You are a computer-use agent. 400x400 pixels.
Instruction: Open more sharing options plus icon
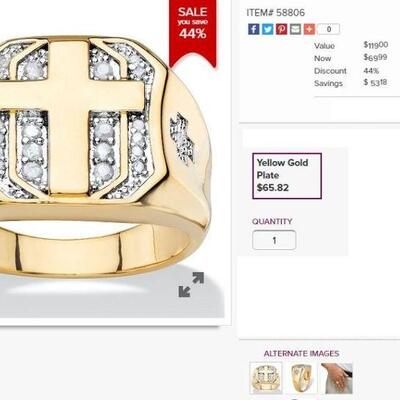309,29
